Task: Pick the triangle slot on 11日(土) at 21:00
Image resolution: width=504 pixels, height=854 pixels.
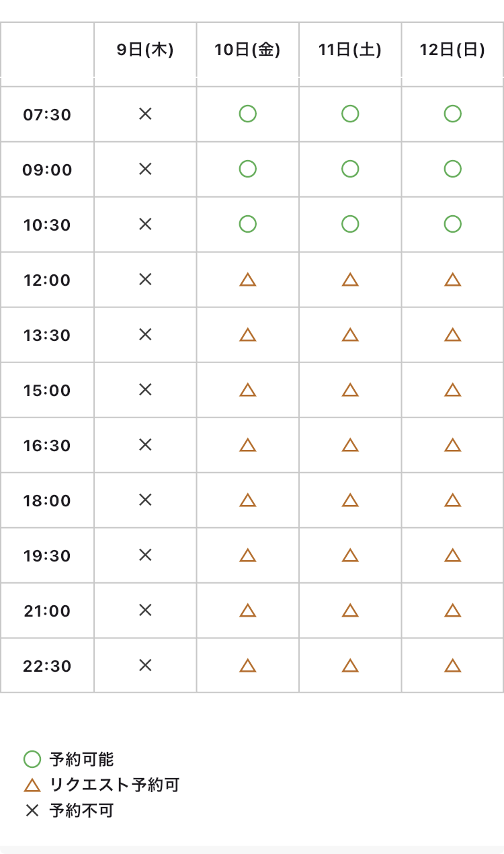Action: (350, 610)
